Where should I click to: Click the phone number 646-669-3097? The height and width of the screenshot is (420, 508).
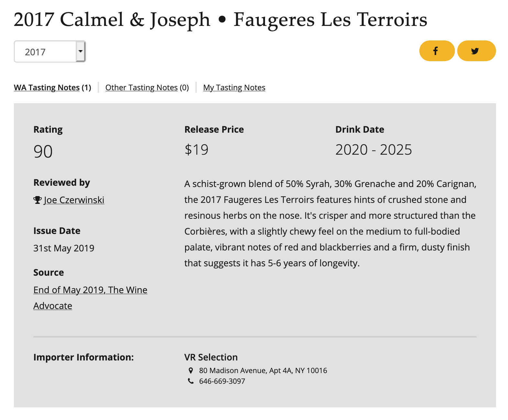pos(222,381)
